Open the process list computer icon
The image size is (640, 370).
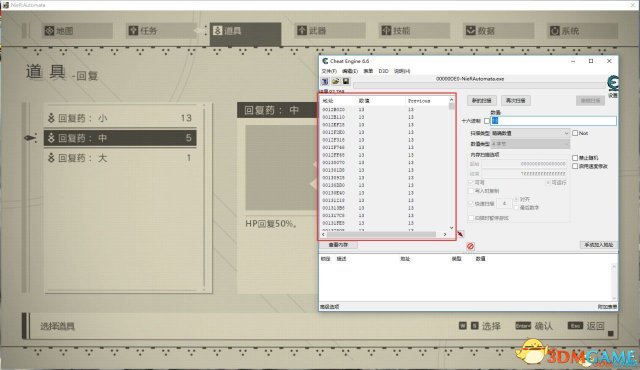point(325,81)
